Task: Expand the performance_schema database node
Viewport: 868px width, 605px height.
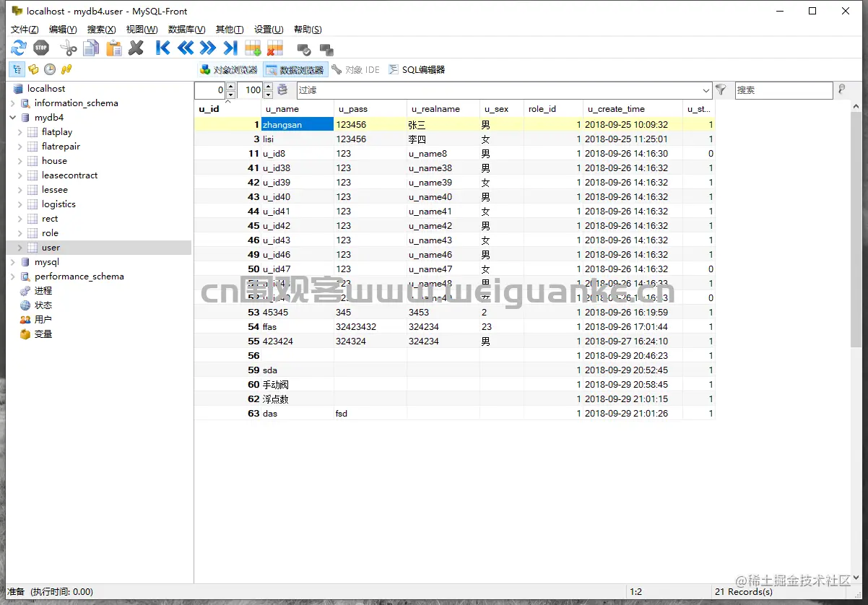Action: [12, 277]
